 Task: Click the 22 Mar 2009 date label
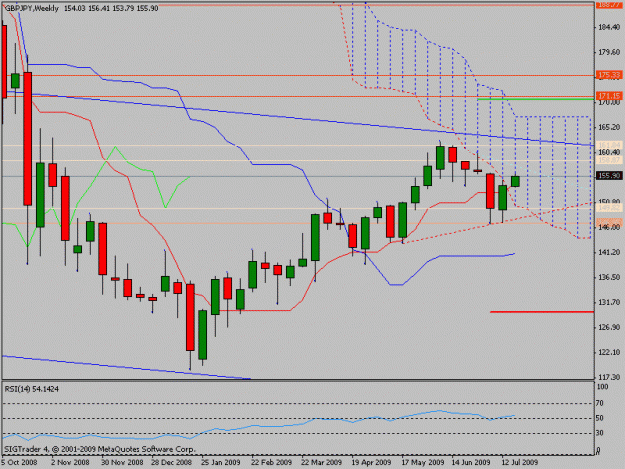pos(321,462)
